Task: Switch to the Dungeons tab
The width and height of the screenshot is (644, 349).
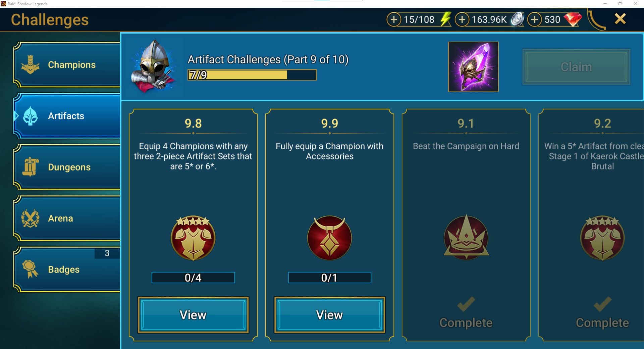Action: [x=67, y=167]
